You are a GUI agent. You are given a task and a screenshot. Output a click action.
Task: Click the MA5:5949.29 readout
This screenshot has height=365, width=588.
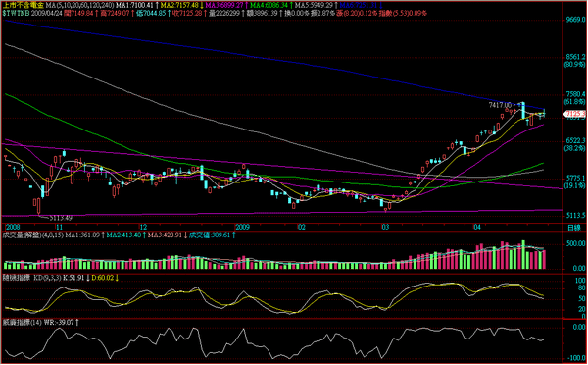click(313, 6)
